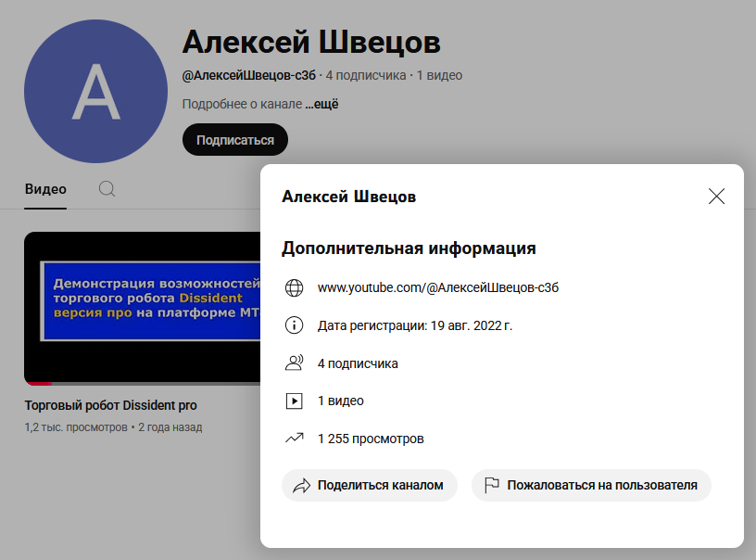
Task: Click the Дата регистрации 19 авг. 2022 text
Action: point(414,325)
